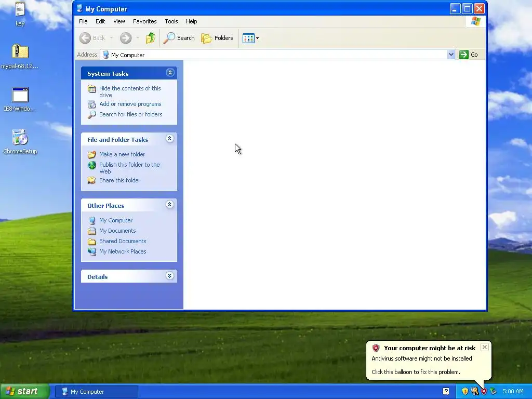The image size is (532, 399).
Task: Open the Help menu
Action: tap(191, 21)
